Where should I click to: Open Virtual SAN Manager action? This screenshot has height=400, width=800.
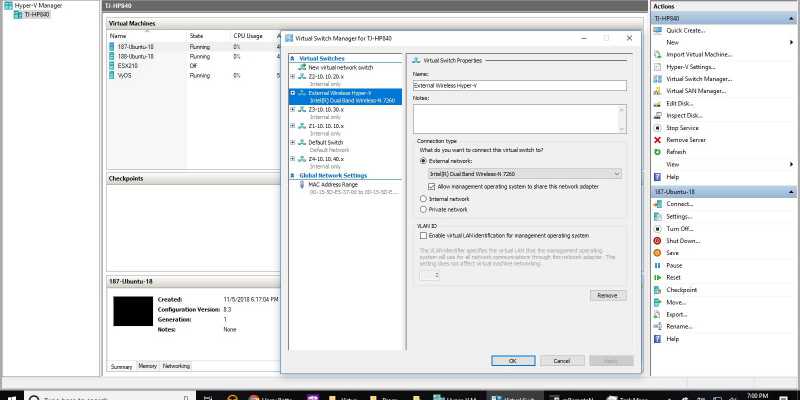[x=696, y=91]
